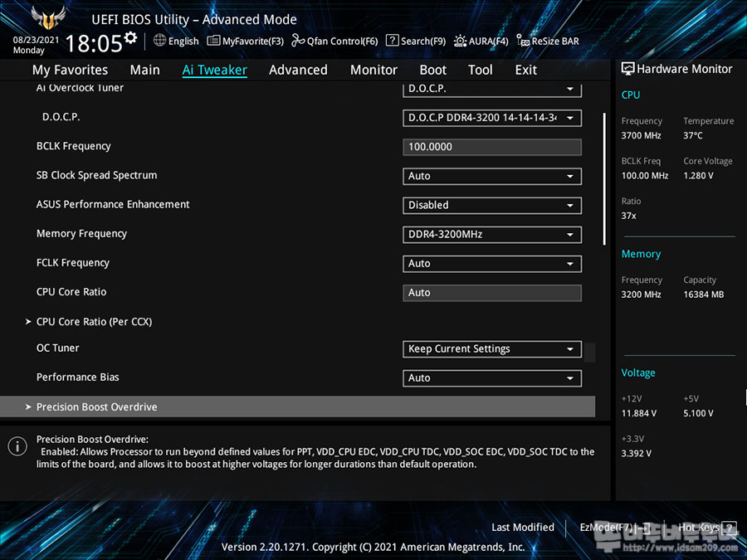The image size is (747, 560).
Task: Open settings via the gear icon beside clock
Action: click(x=130, y=37)
